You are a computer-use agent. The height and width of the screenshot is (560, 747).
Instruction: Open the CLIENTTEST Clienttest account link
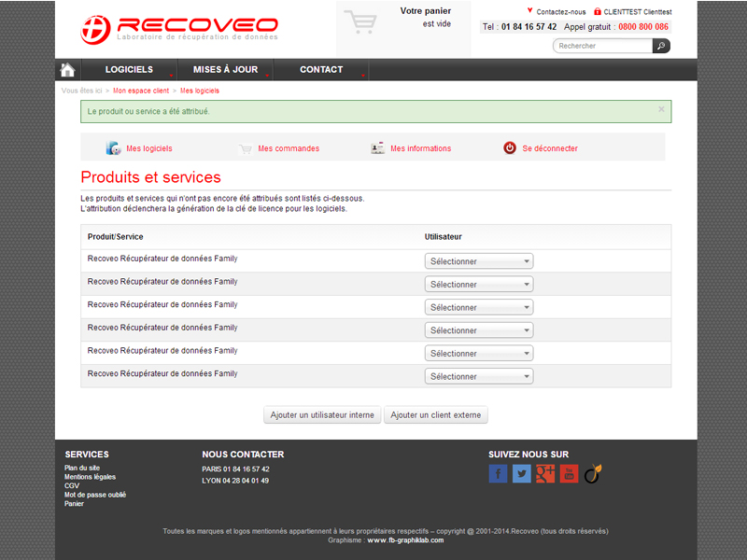pyautogui.click(x=638, y=12)
